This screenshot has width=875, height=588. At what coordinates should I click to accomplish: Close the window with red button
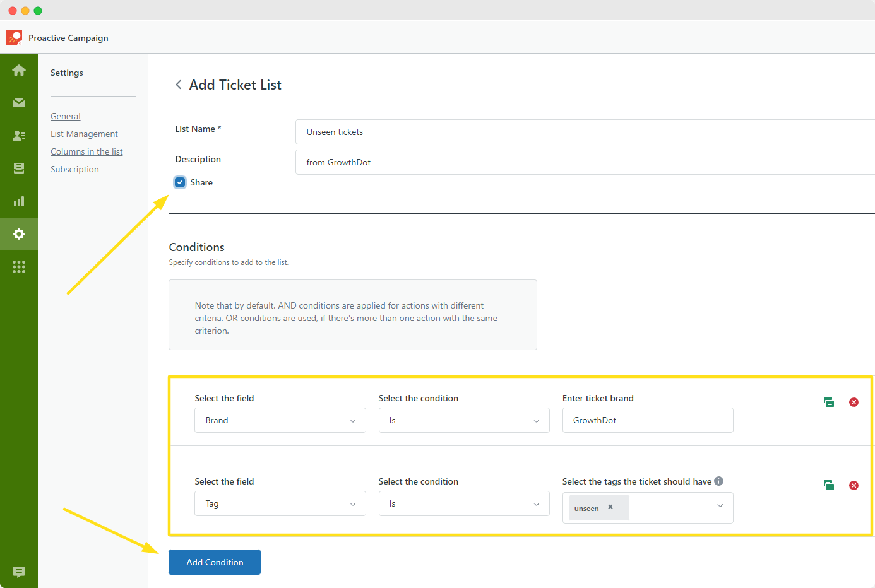coord(13,11)
